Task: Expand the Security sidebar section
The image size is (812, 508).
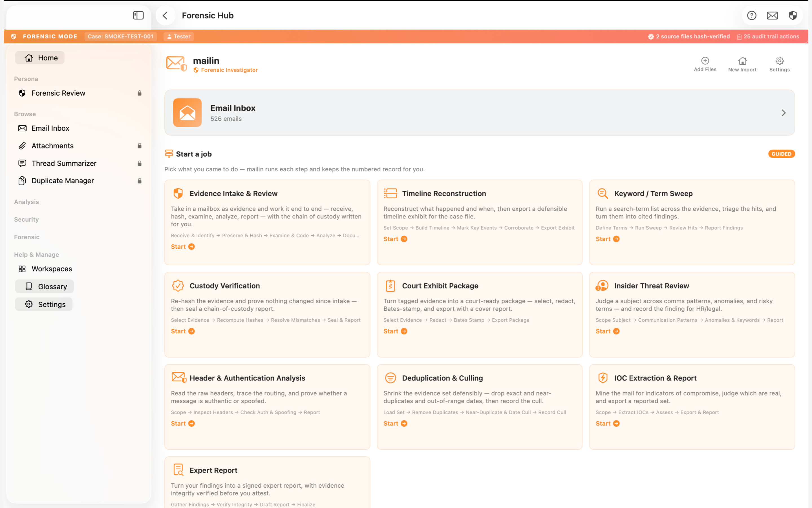Action: 27,219
